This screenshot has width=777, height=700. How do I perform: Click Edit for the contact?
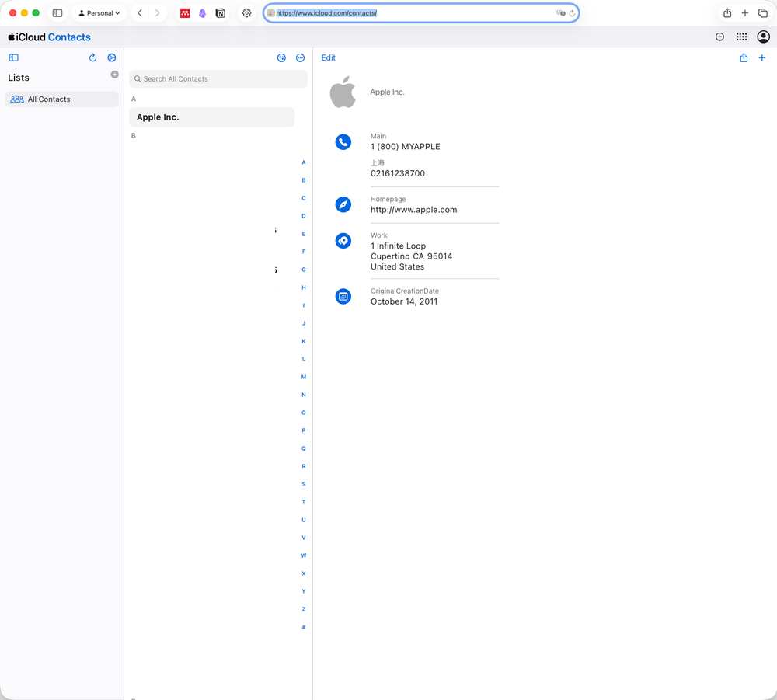click(x=328, y=58)
